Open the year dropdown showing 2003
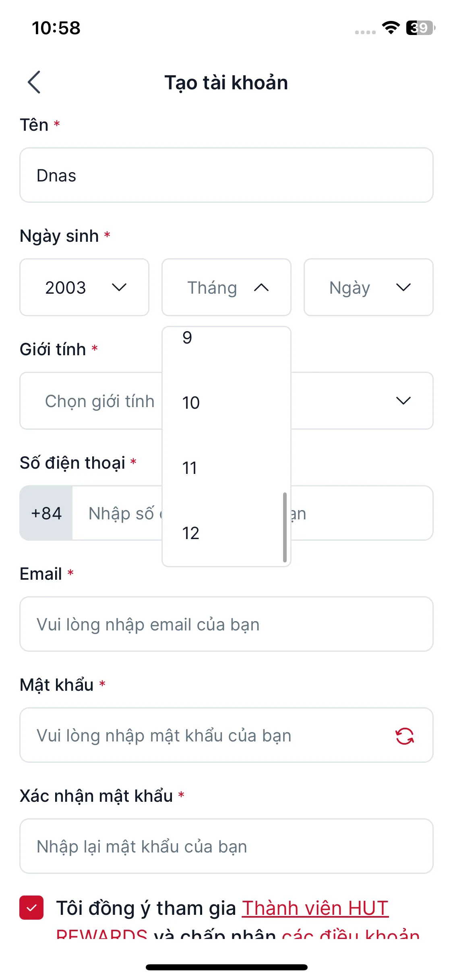 point(84,287)
